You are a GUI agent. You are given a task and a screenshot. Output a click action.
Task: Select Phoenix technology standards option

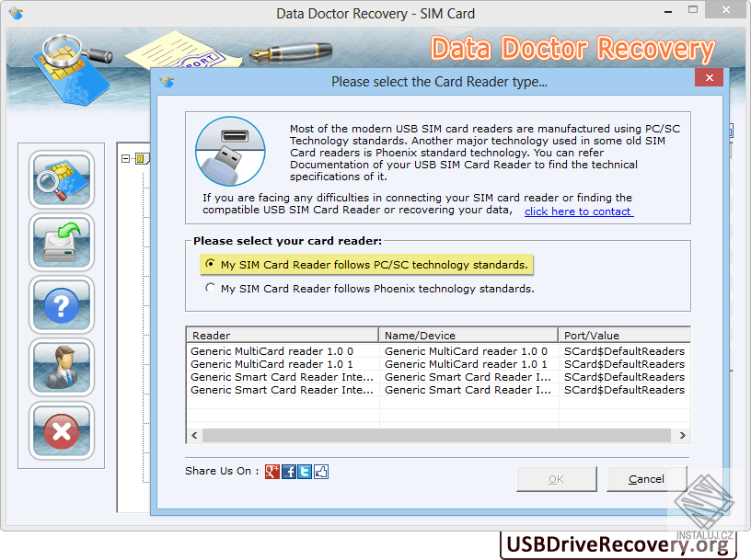click(210, 287)
